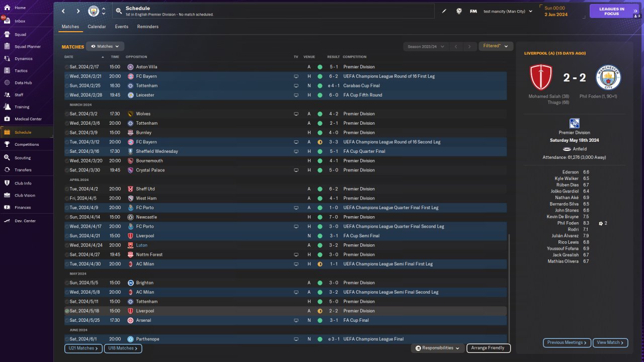This screenshot has height=362, width=644.
Task: Expand the Responsibilities dropdown
Action: (x=437, y=348)
